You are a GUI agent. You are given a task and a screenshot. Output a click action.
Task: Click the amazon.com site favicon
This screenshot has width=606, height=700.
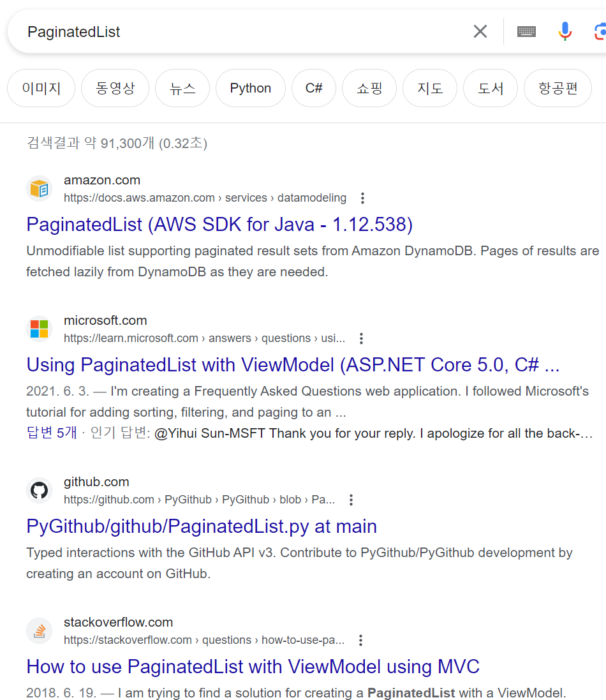[x=40, y=189]
